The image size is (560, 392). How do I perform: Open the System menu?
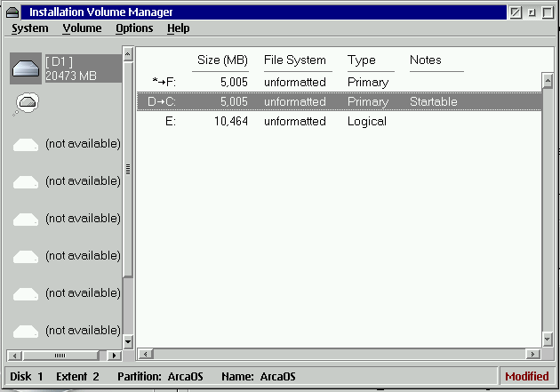(30, 28)
